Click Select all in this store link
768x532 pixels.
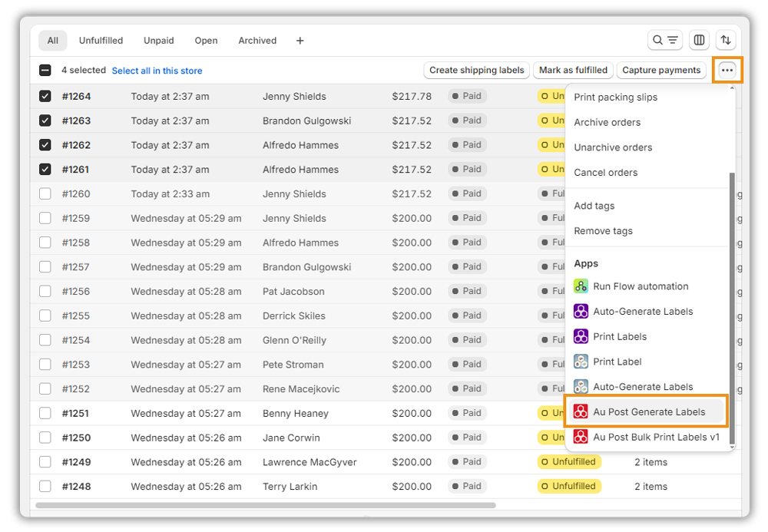(157, 71)
